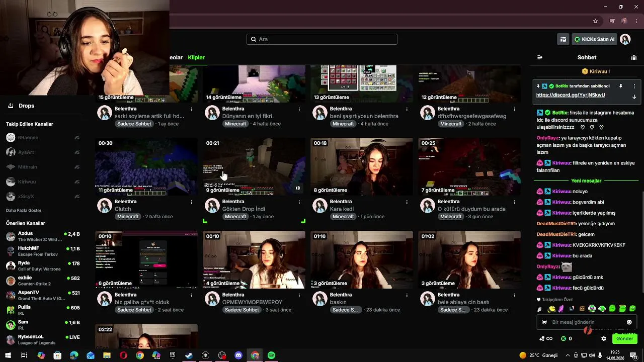Collapse the chat panel with the arrow icon

pos(540,57)
